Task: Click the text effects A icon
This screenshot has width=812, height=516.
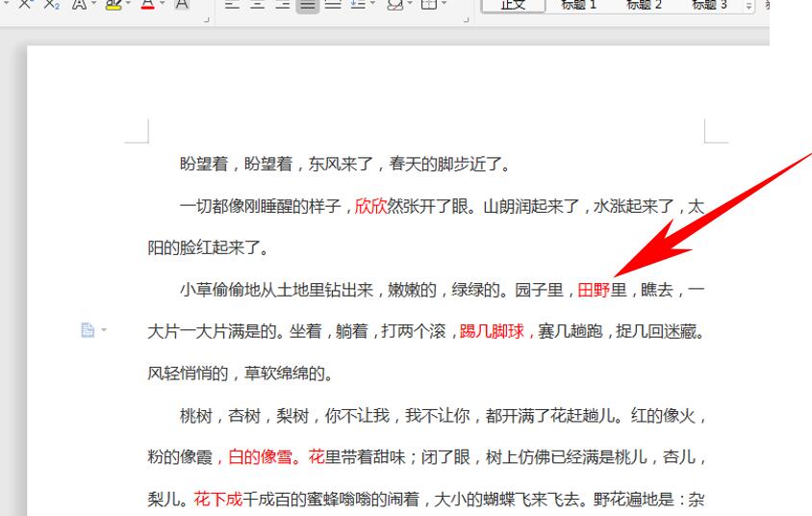Action: point(76,6)
